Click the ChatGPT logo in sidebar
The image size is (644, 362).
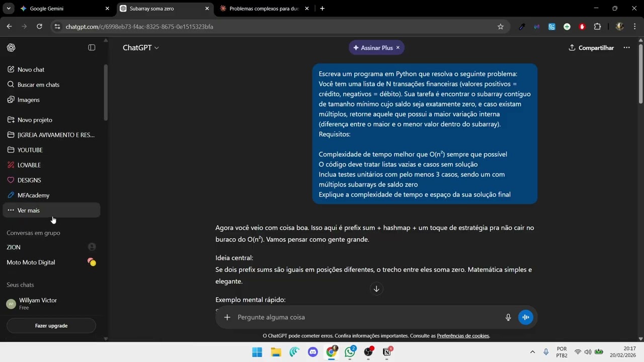click(11, 48)
